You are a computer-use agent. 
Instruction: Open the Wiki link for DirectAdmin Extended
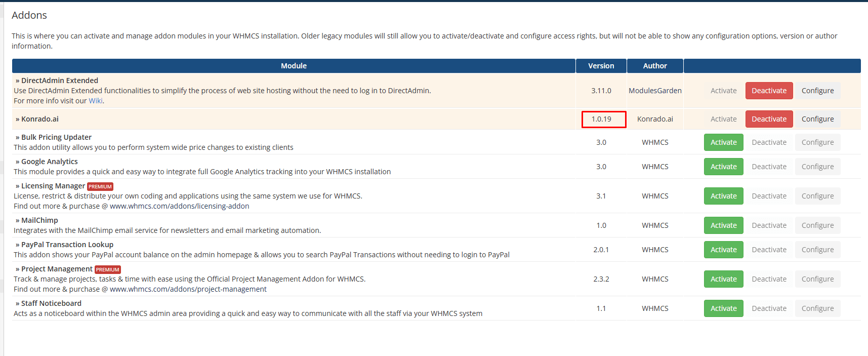96,101
